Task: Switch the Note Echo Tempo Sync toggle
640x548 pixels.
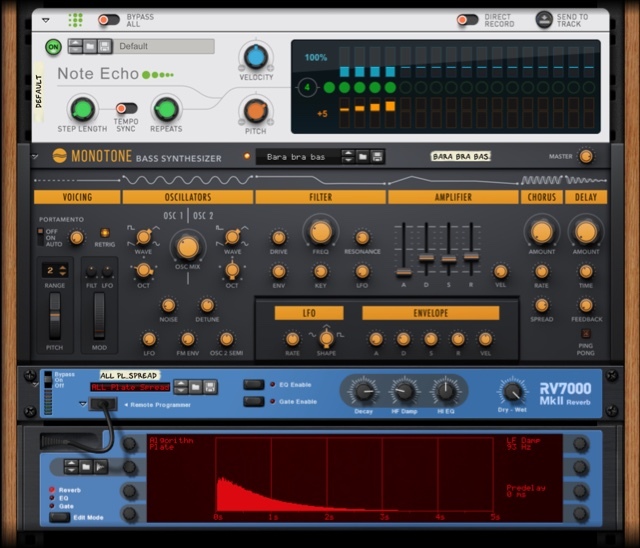Action: point(126,108)
